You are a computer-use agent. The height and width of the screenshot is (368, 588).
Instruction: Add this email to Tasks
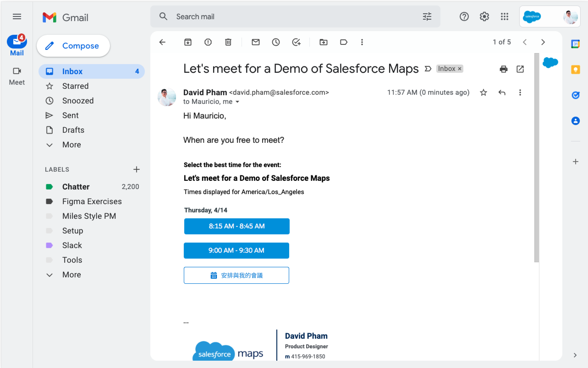(296, 42)
